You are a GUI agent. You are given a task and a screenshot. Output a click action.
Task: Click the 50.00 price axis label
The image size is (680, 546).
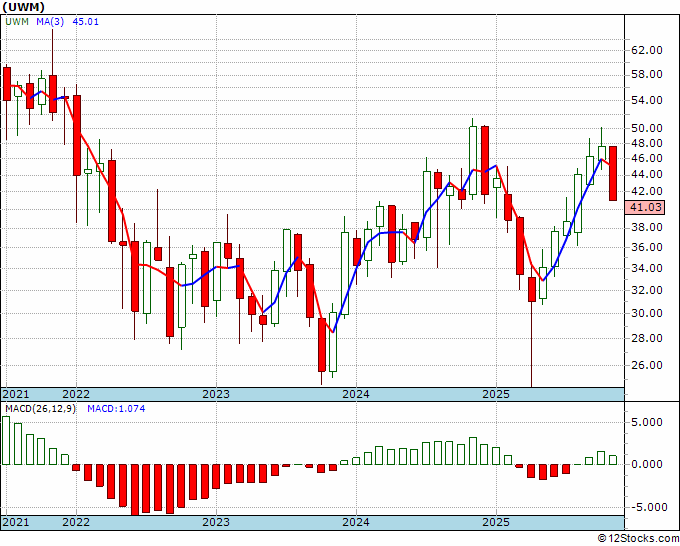(x=647, y=128)
